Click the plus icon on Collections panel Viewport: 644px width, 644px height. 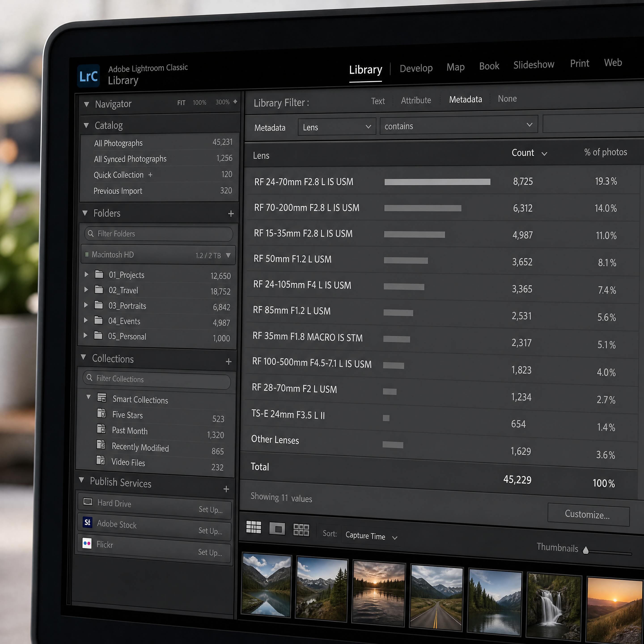228,362
